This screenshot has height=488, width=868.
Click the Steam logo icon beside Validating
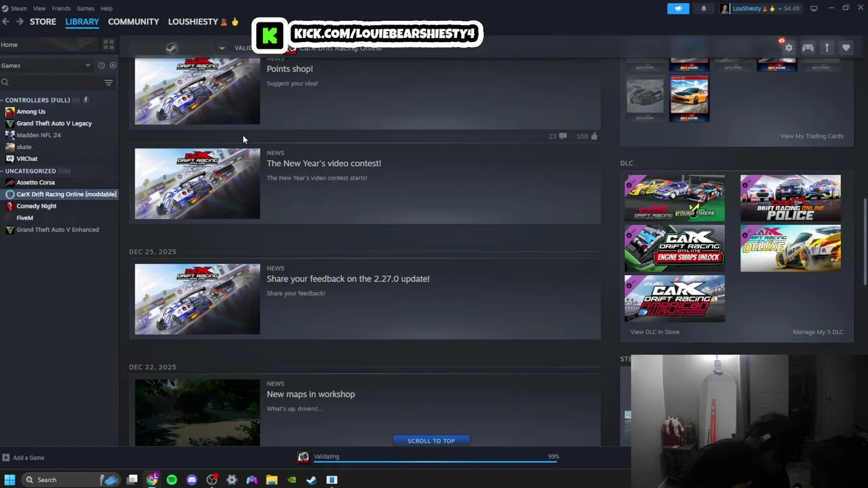pyautogui.click(x=172, y=48)
